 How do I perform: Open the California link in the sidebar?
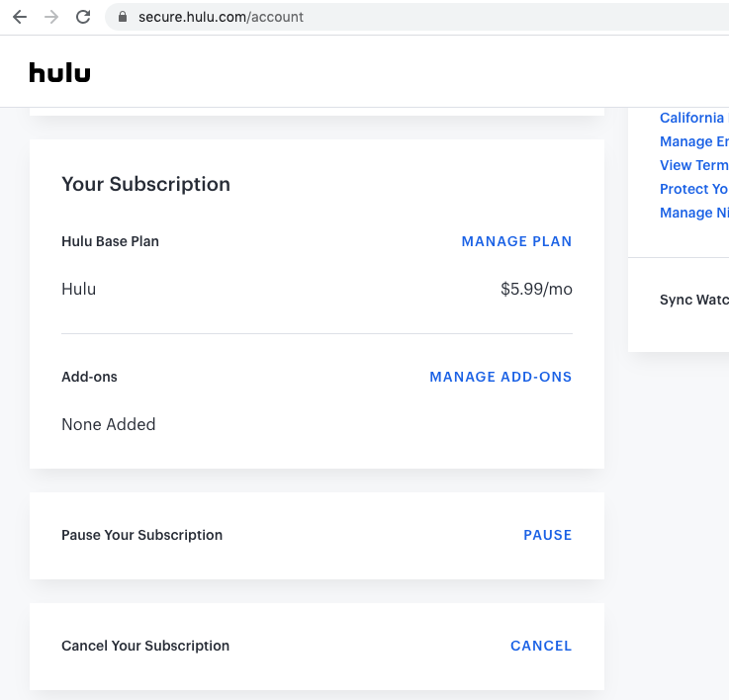pos(692,118)
